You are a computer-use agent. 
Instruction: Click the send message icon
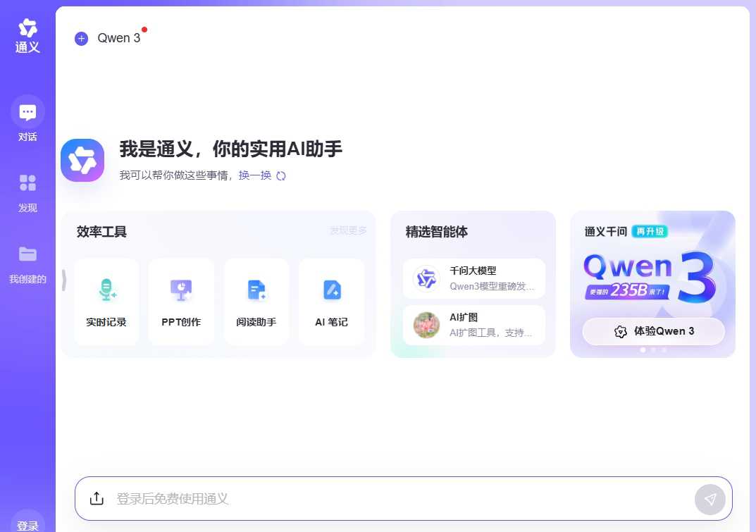click(x=709, y=499)
